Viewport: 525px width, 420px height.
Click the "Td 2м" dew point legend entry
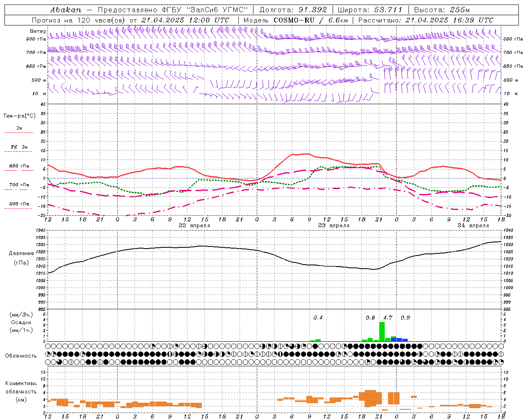(19, 147)
